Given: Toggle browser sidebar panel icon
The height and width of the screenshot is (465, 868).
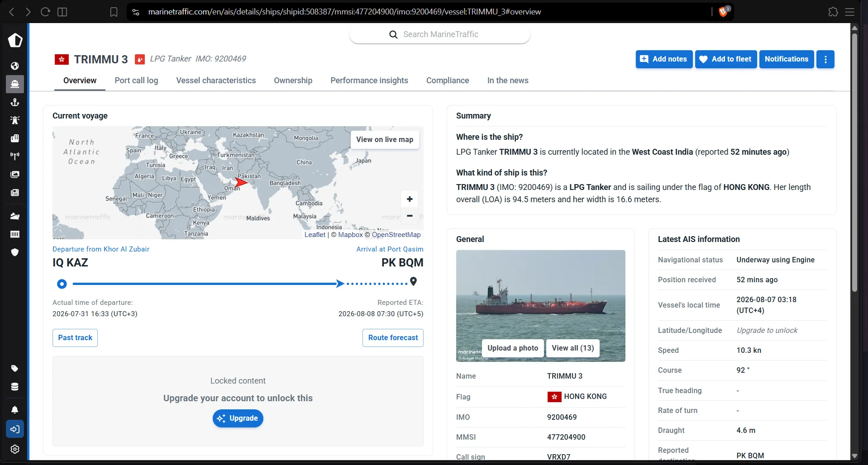Looking at the screenshot, I should point(62,12).
